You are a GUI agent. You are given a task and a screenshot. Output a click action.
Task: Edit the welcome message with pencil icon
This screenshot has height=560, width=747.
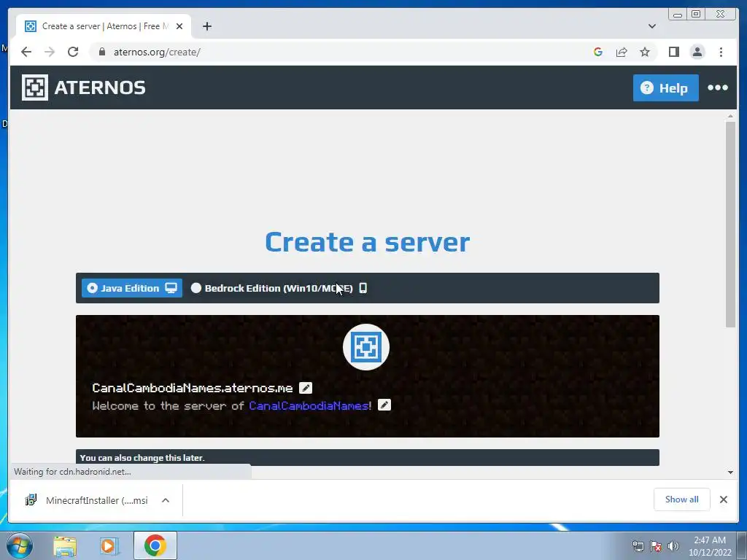tap(384, 405)
